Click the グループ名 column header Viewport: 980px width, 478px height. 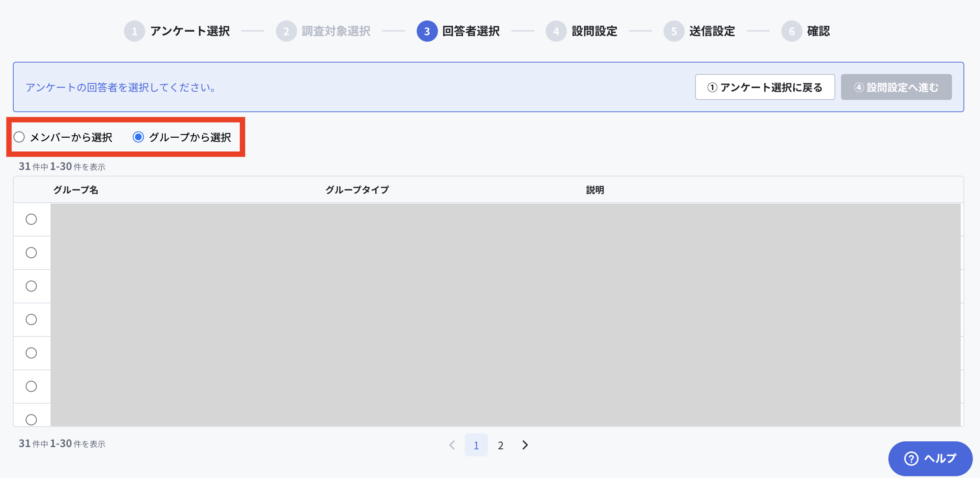(x=76, y=189)
